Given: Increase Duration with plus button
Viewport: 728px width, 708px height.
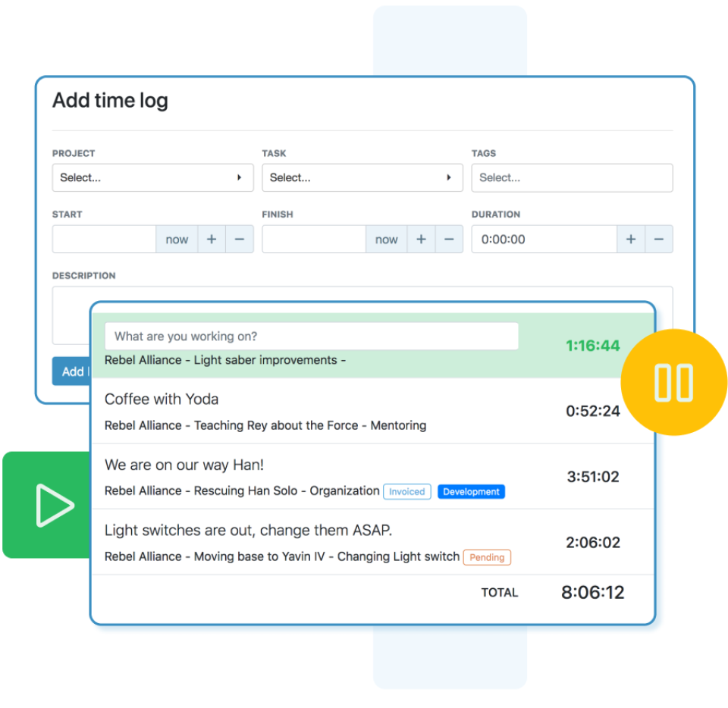Looking at the screenshot, I should 631,240.
